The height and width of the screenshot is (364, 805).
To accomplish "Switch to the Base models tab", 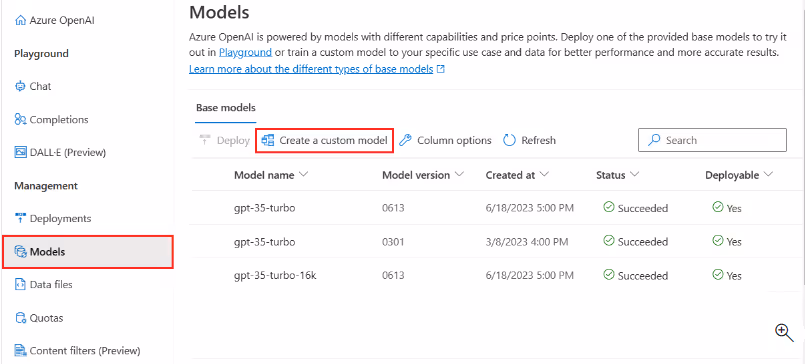I will (226, 108).
